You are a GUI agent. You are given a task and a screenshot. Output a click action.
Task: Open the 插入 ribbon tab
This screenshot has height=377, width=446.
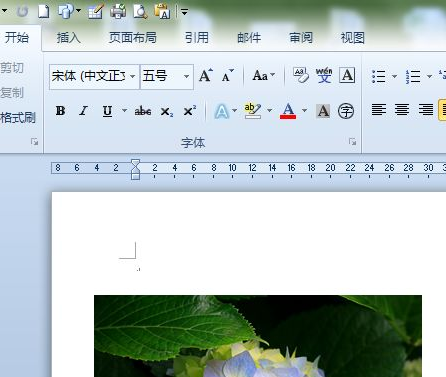point(68,38)
